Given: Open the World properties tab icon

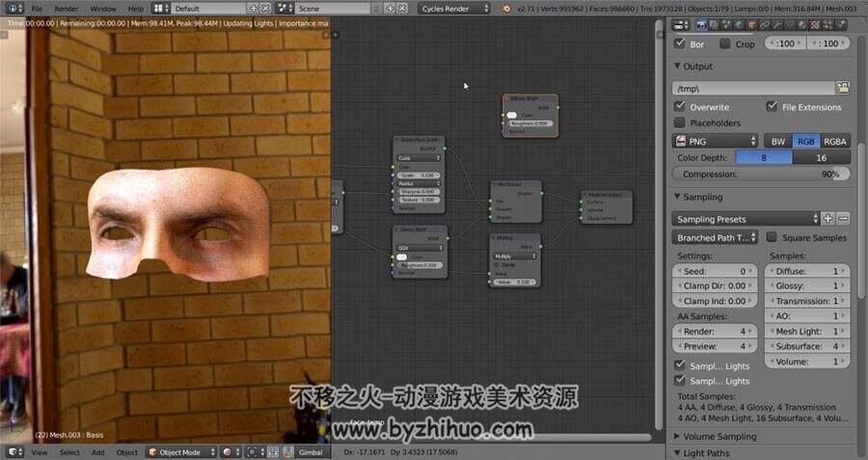Looking at the screenshot, I should tap(739, 25).
